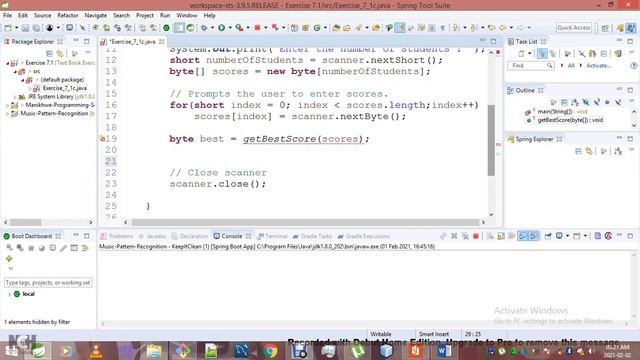640x360 pixels.
Task: Expand JRE System Library node
Action: click(x=16, y=97)
